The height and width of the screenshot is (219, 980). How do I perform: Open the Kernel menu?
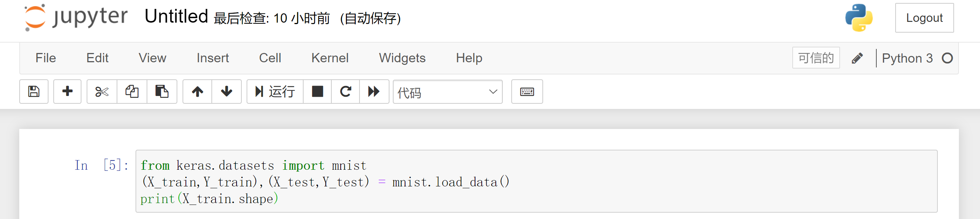coord(330,58)
